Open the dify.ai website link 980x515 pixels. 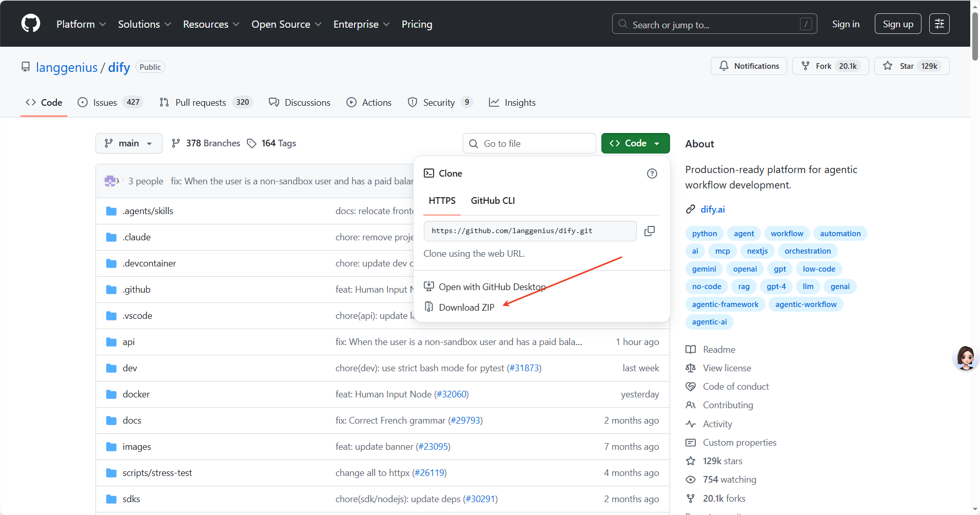click(x=713, y=209)
